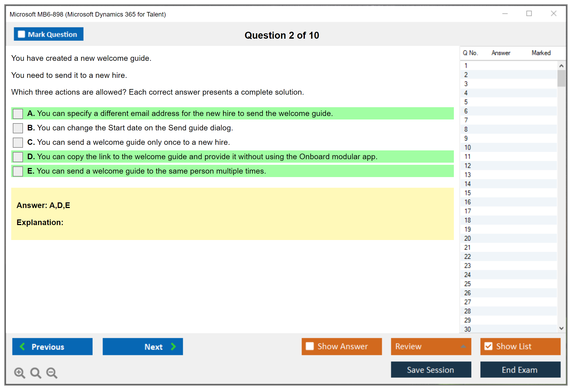Close the MB6-898 exam window

[x=553, y=14]
